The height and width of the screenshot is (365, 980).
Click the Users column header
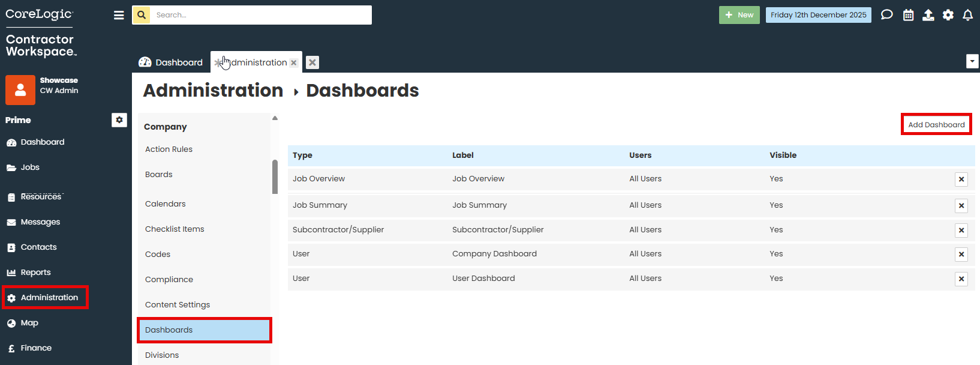tap(640, 155)
